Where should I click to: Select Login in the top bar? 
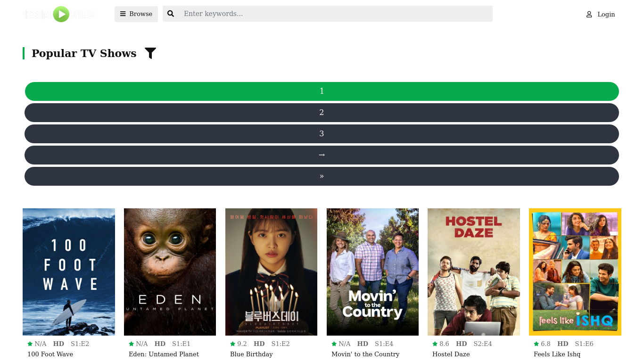606,14
